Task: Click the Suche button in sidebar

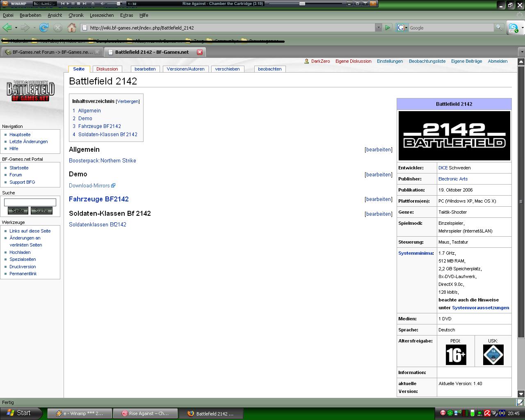Action: (x=41, y=210)
